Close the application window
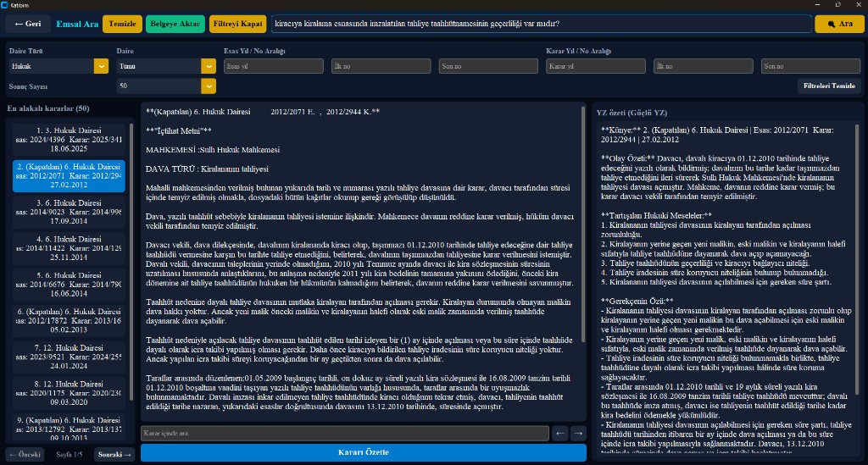The height and width of the screenshot is (465, 868). [x=859, y=5]
